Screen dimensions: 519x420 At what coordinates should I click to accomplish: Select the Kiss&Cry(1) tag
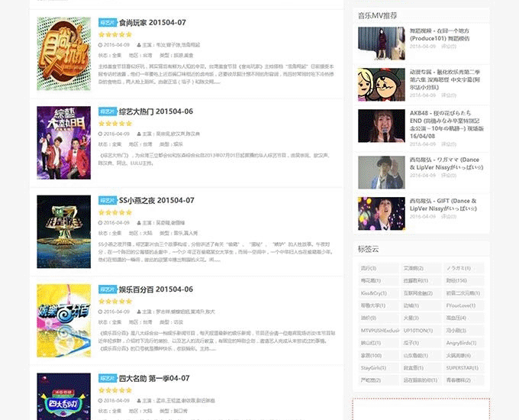tap(379, 293)
